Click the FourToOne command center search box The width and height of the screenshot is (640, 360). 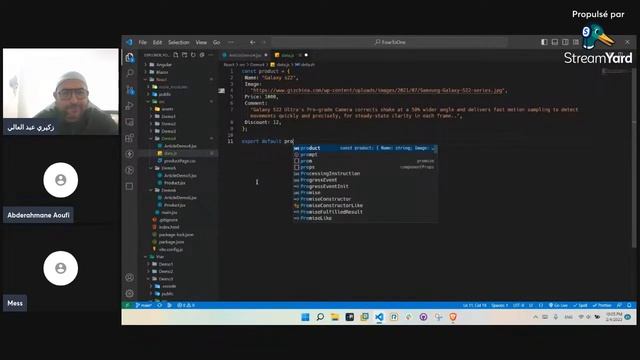390,42
